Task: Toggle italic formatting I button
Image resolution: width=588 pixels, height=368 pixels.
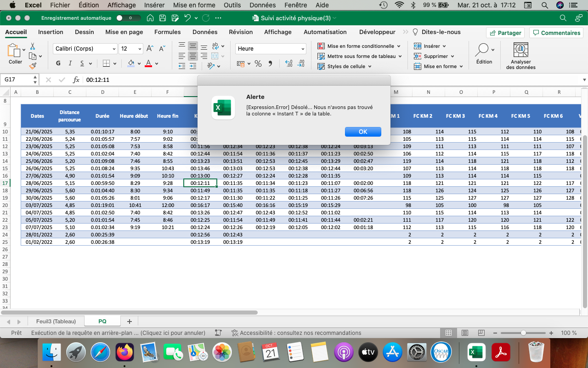Action: click(x=70, y=63)
